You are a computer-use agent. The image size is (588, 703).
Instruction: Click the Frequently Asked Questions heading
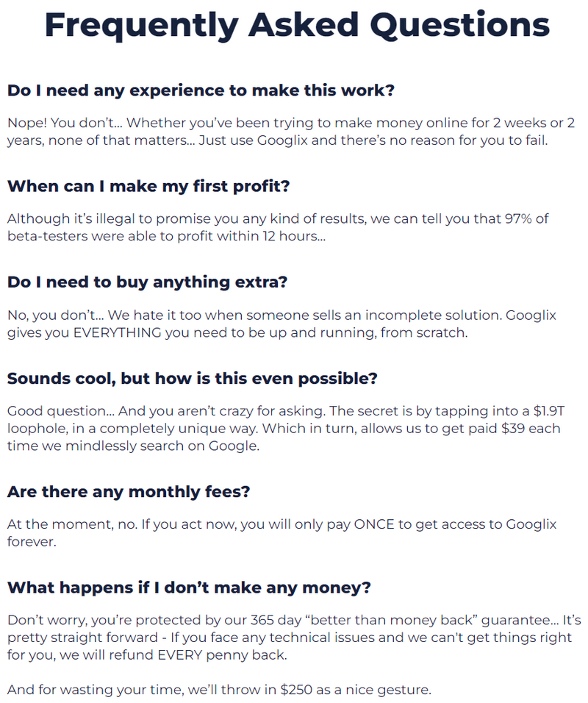(297, 25)
